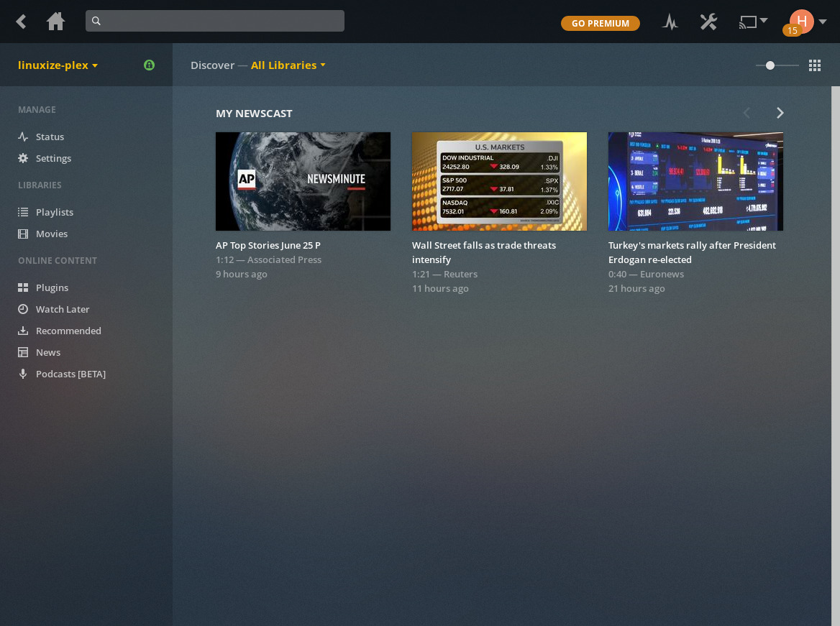The image size is (840, 626).
Task: Open notification badge showing 15
Action: (x=792, y=30)
